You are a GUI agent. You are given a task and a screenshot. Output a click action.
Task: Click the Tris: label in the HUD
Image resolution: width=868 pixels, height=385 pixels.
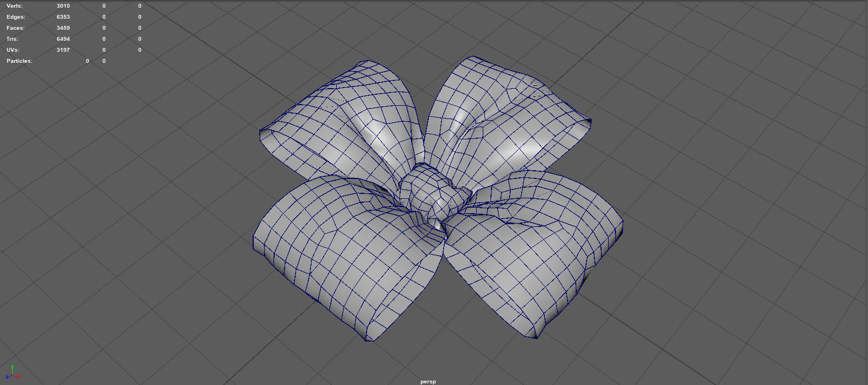pyautogui.click(x=12, y=39)
